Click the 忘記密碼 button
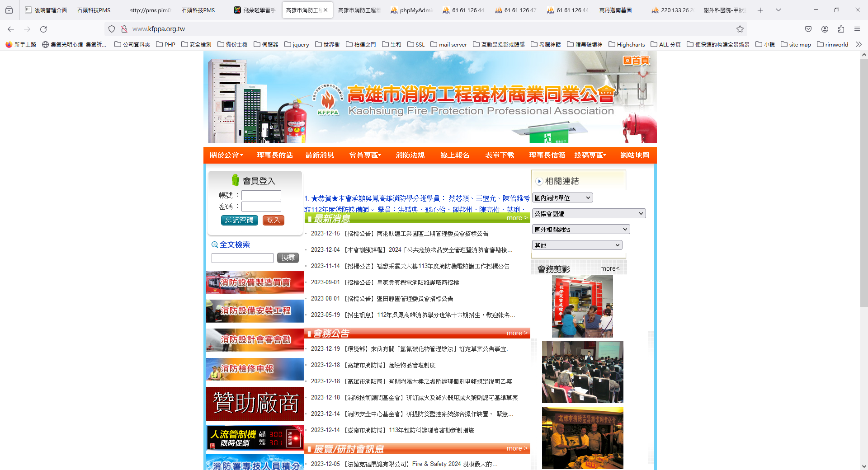 click(x=239, y=220)
